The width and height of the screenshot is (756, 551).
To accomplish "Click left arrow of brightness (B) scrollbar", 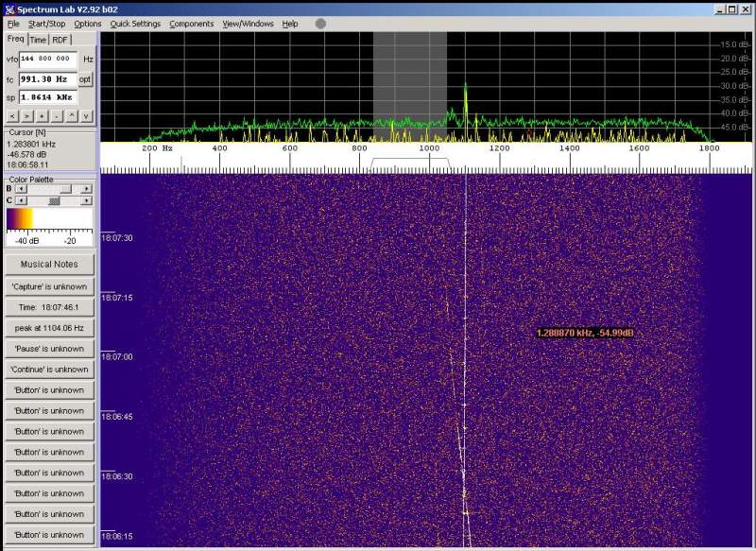I will (22, 189).
